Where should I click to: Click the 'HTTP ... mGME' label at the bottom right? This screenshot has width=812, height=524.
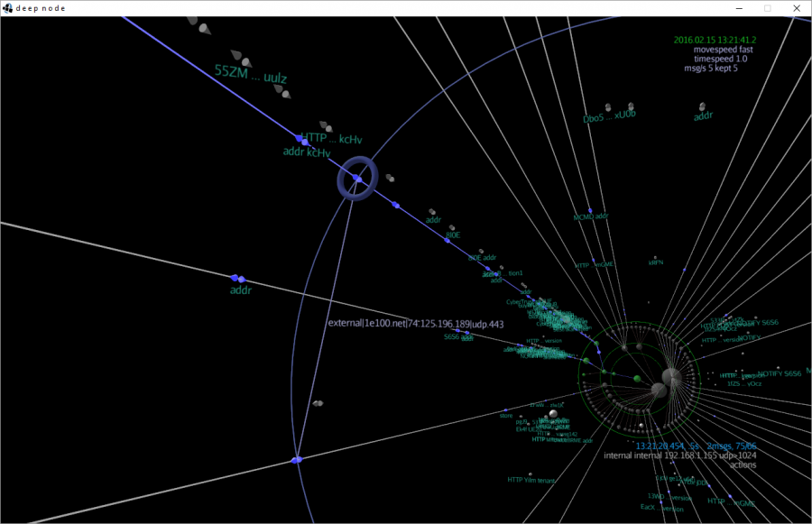click(731, 502)
